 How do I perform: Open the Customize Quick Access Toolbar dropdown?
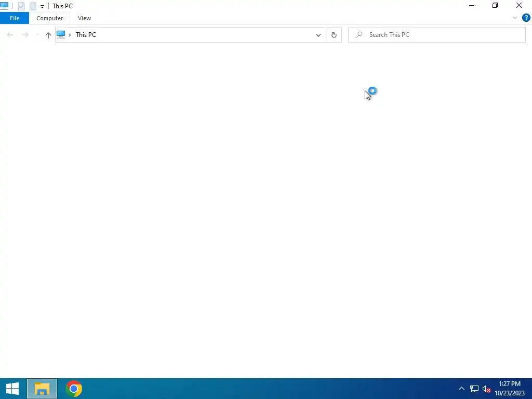[42, 6]
